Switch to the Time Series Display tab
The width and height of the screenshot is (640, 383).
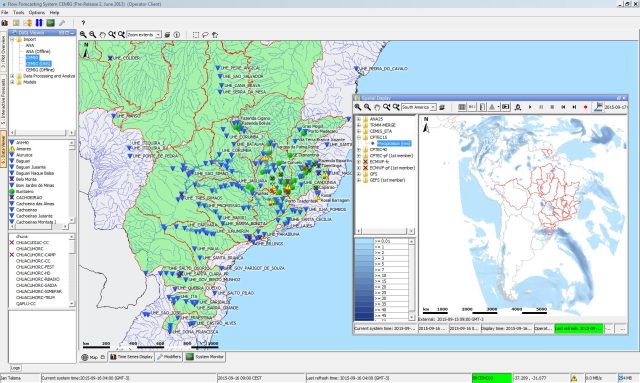pyautogui.click(x=131, y=357)
